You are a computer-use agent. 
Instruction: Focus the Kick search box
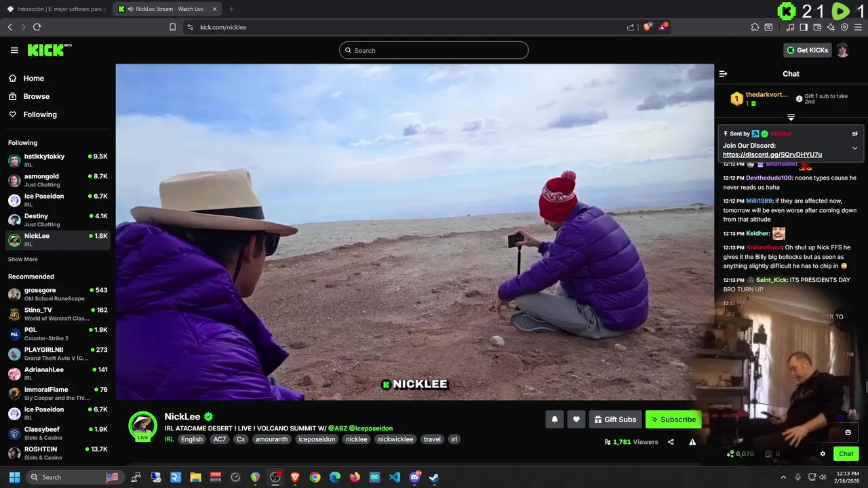pyautogui.click(x=434, y=50)
